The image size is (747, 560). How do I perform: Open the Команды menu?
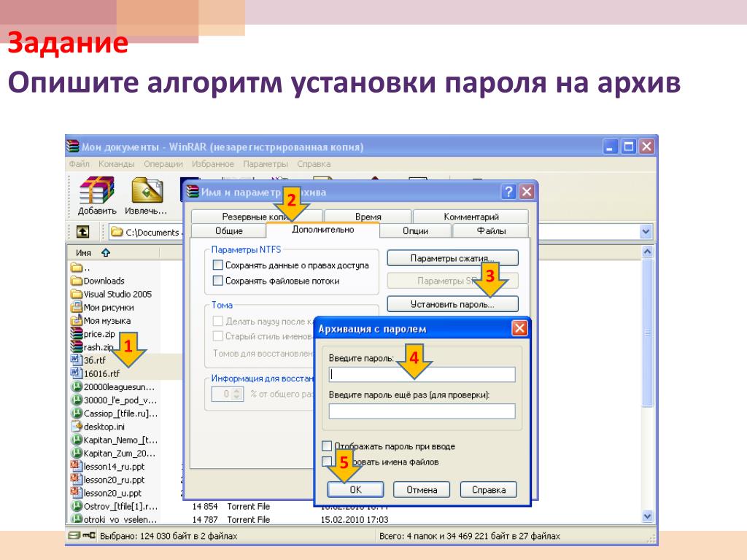pos(116,164)
